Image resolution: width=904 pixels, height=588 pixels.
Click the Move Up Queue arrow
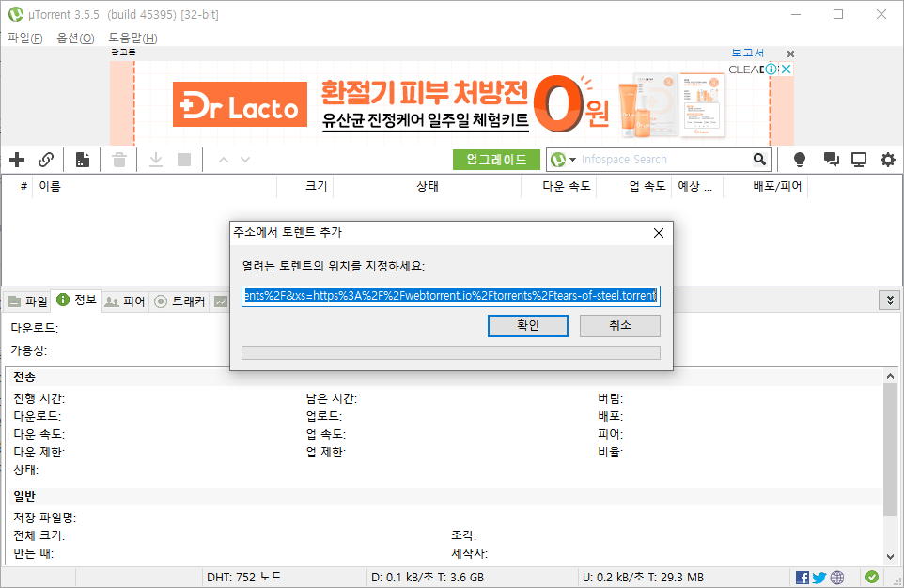pos(224,160)
